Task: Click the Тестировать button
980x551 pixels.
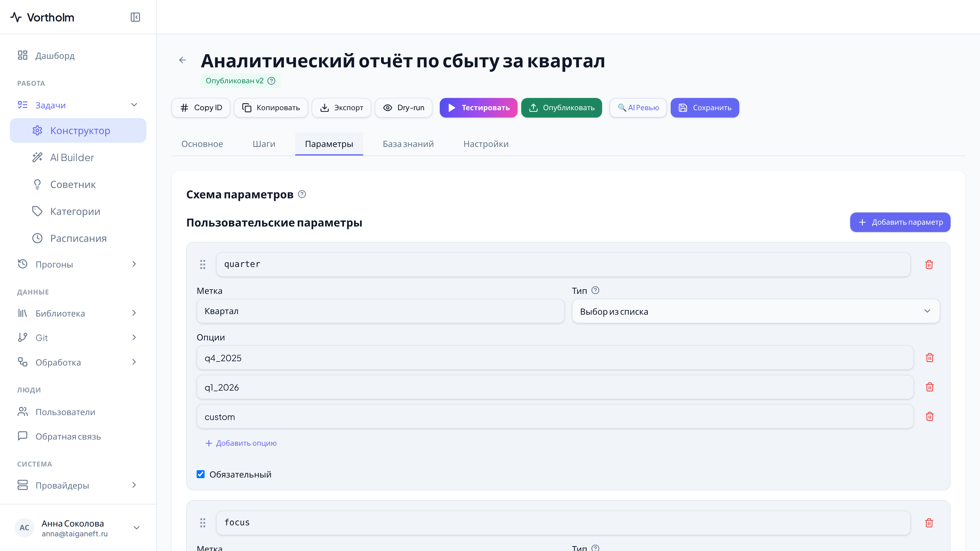Action: (478, 108)
